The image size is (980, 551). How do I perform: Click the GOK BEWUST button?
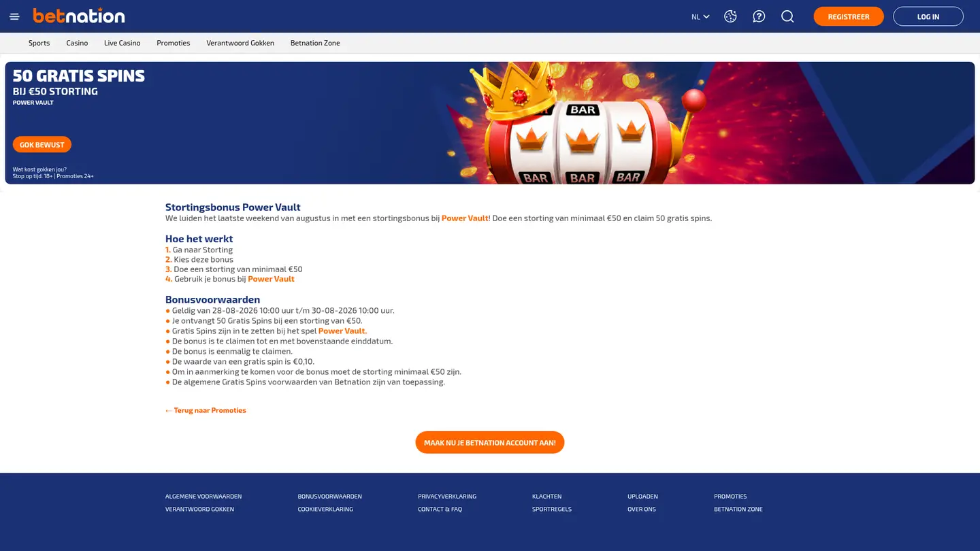click(42, 145)
